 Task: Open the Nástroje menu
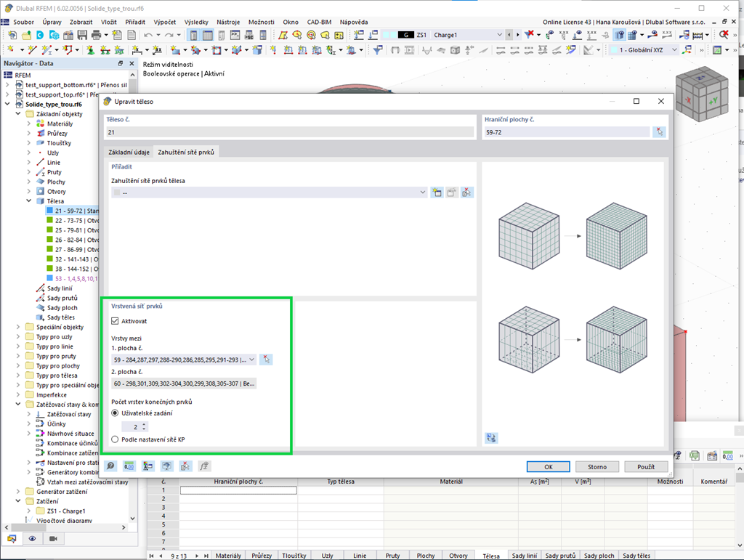[x=228, y=22]
